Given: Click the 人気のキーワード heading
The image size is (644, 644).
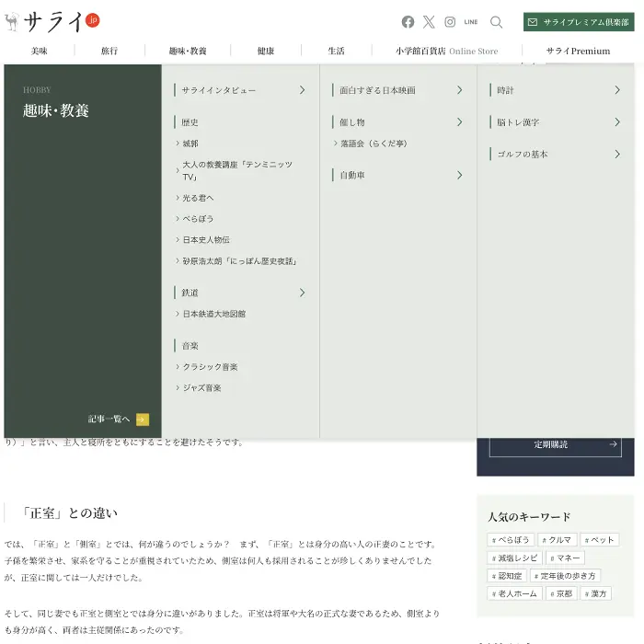Looking at the screenshot, I should click(529, 517).
